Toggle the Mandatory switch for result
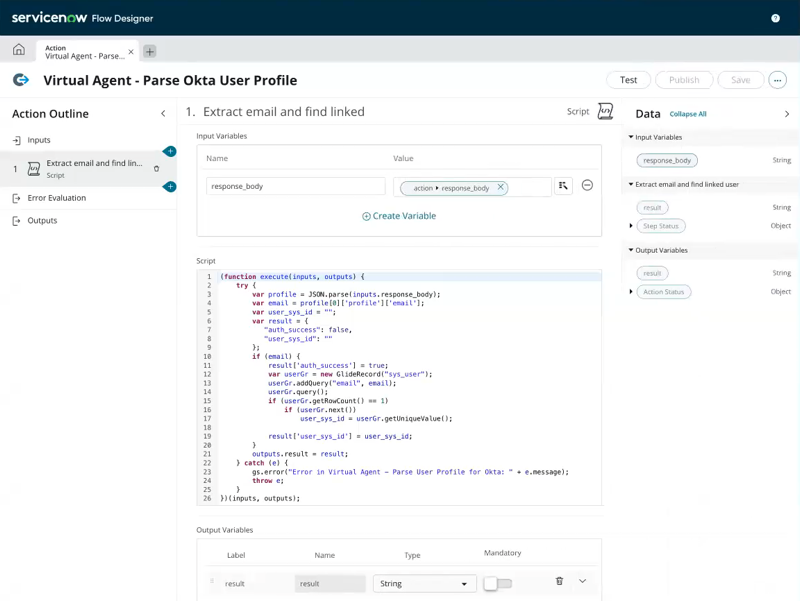The height and width of the screenshot is (601, 800). 498,583
